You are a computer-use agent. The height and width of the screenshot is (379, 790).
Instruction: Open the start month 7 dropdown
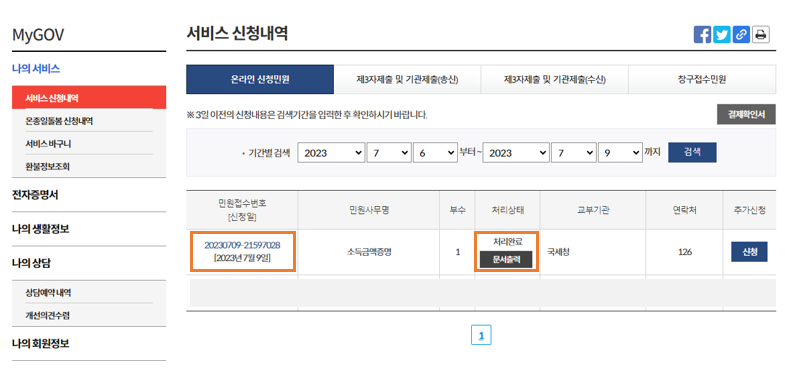point(389,153)
